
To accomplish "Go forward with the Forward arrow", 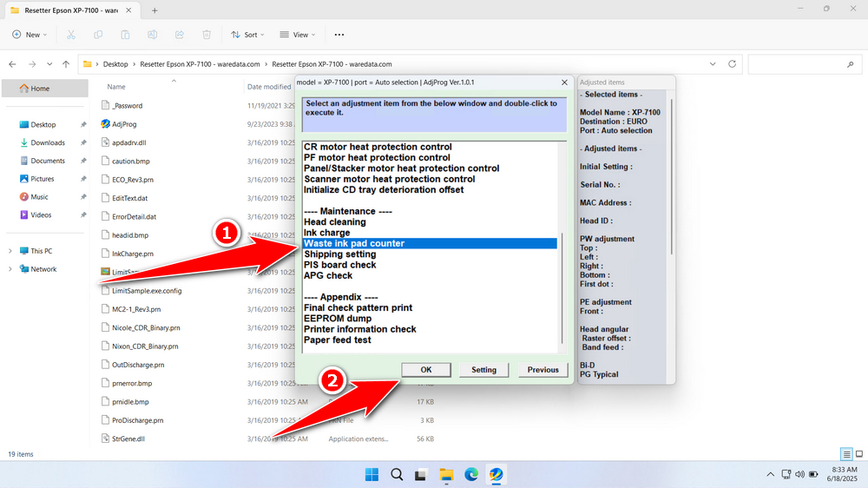I will point(32,64).
